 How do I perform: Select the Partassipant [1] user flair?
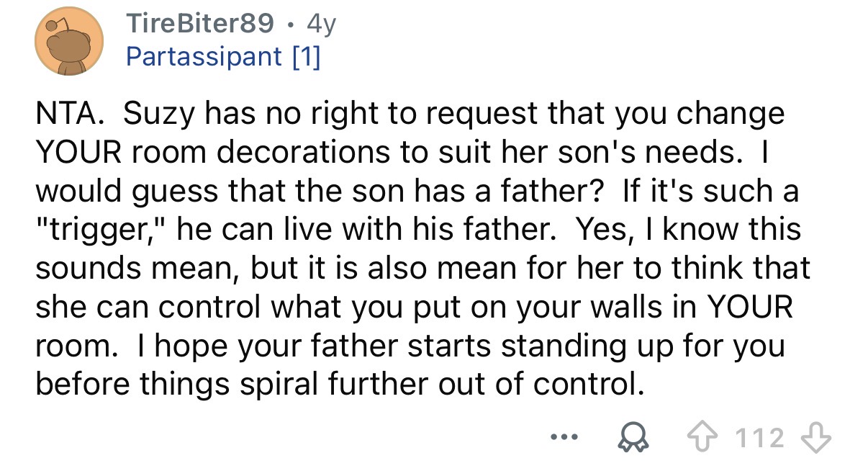(223, 56)
